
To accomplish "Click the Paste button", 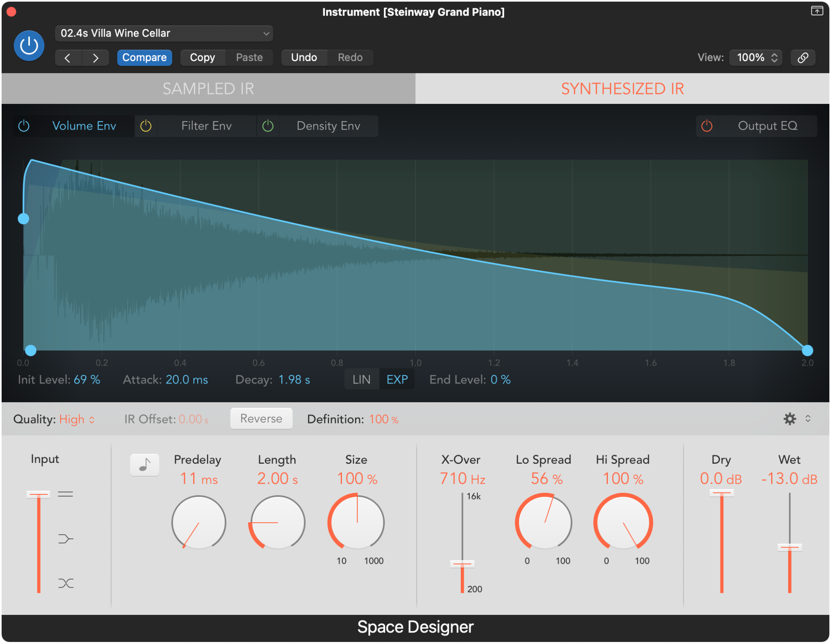I will click(x=249, y=57).
